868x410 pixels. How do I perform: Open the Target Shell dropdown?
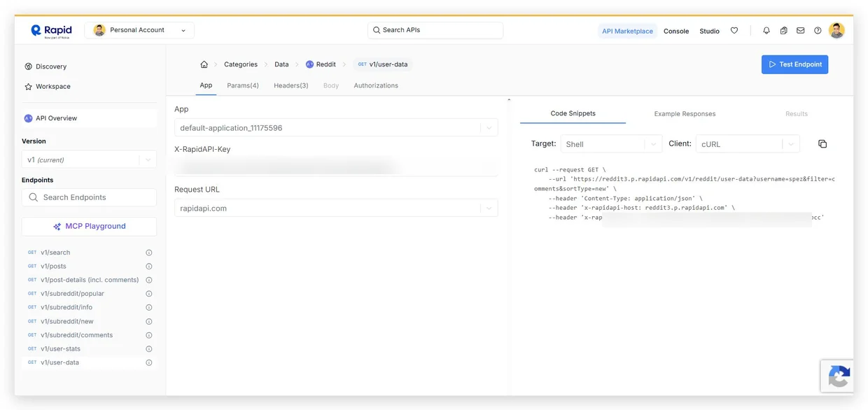(611, 144)
